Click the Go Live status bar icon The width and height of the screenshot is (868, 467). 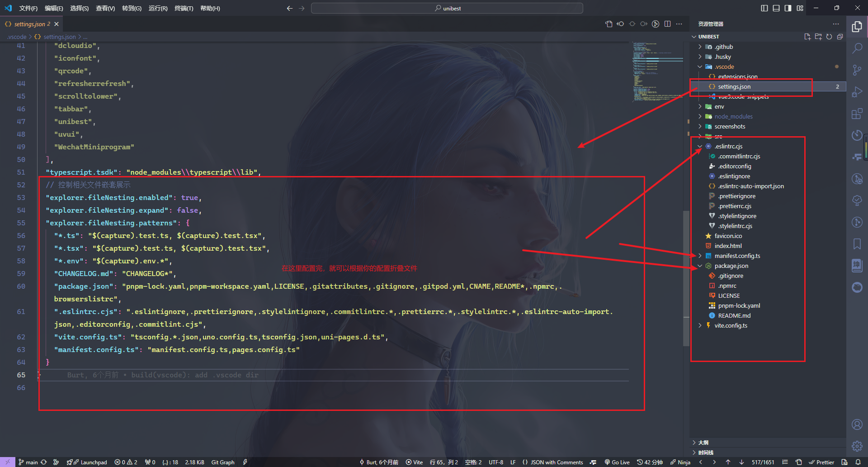point(617,462)
